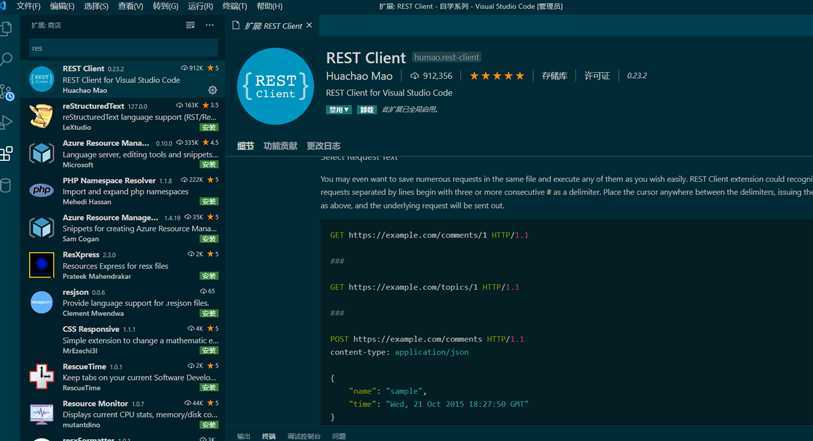The image size is (813, 441).
Task: Open the 编辑(E) menu
Action: pyautogui.click(x=62, y=6)
